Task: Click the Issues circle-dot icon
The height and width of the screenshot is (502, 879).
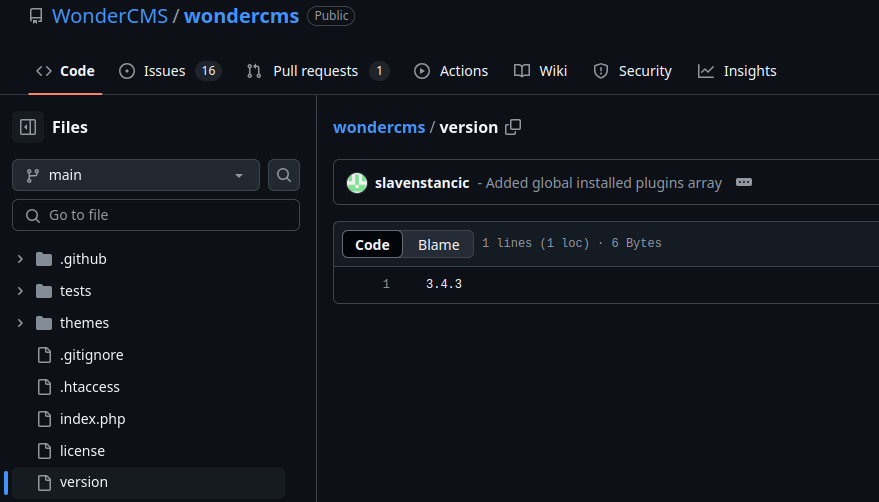Action: point(127,71)
